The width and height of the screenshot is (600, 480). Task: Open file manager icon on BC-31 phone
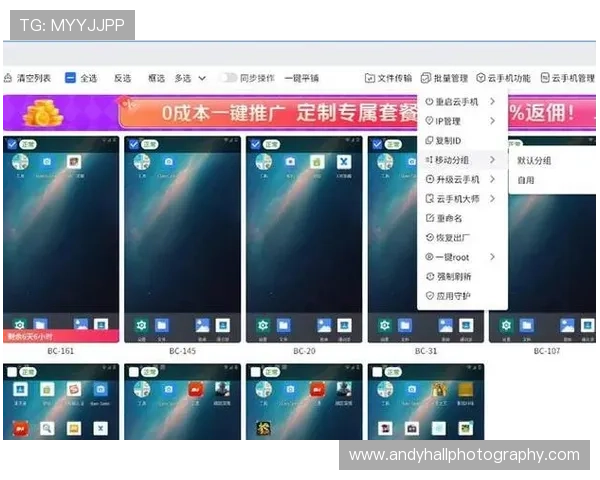(x=405, y=325)
